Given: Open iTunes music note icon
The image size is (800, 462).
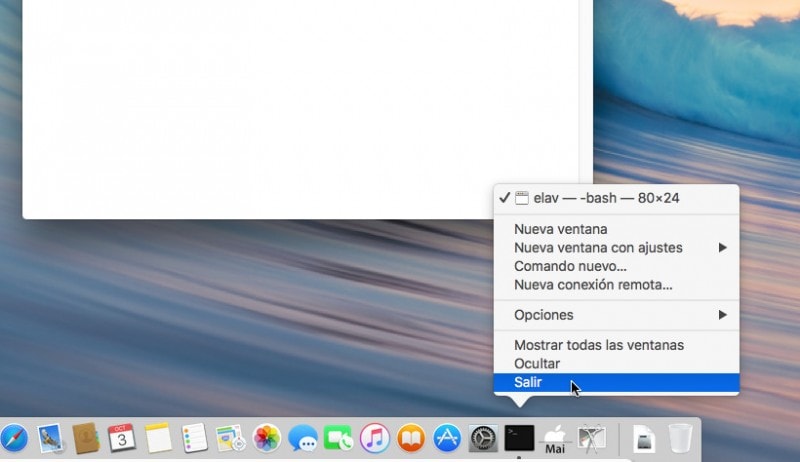Looking at the screenshot, I should (374, 438).
